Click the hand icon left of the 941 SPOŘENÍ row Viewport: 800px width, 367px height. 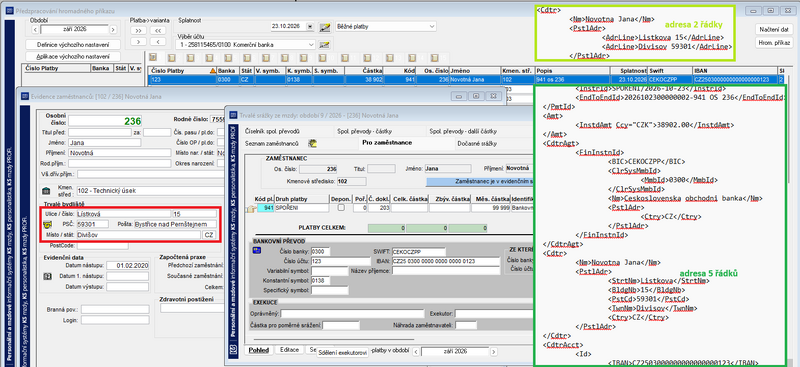(x=251, y=208)
